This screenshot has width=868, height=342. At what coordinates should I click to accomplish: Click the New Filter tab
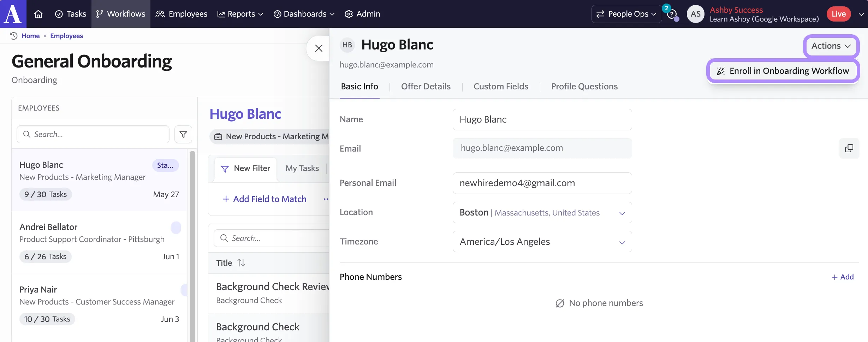point(245,169)
